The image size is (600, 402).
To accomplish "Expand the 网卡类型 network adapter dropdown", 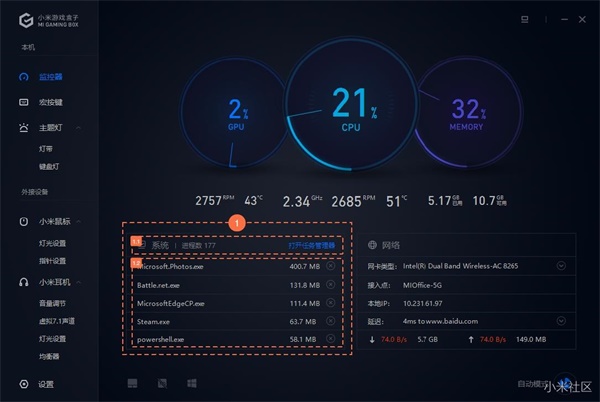I will point(561,265).
